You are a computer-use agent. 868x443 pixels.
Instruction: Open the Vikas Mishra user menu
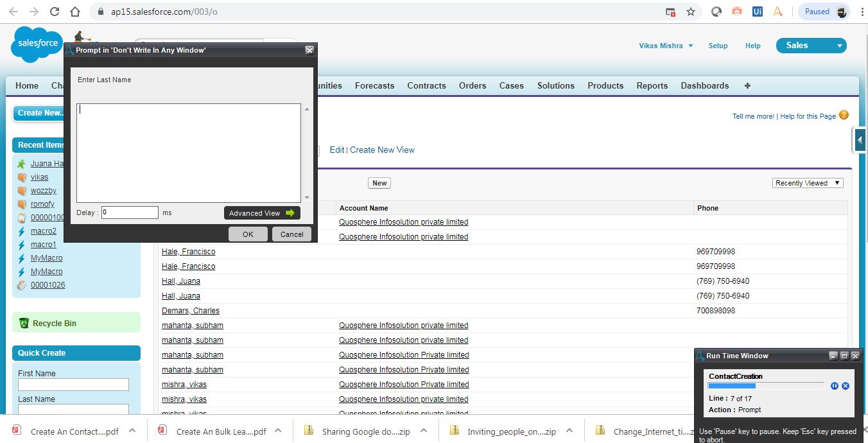coord(665,46)
